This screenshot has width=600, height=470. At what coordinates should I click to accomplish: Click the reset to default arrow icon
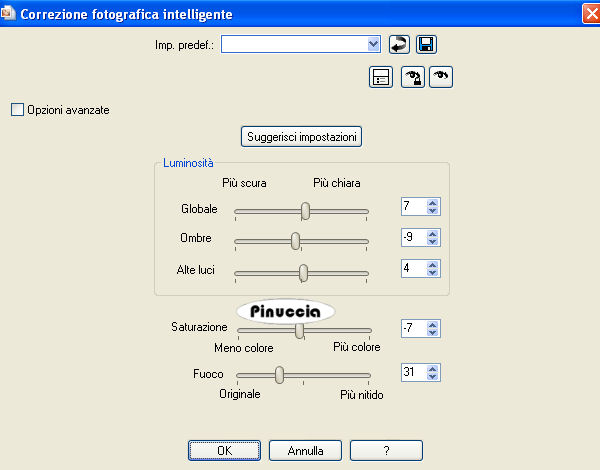click(x=400, y=44)
